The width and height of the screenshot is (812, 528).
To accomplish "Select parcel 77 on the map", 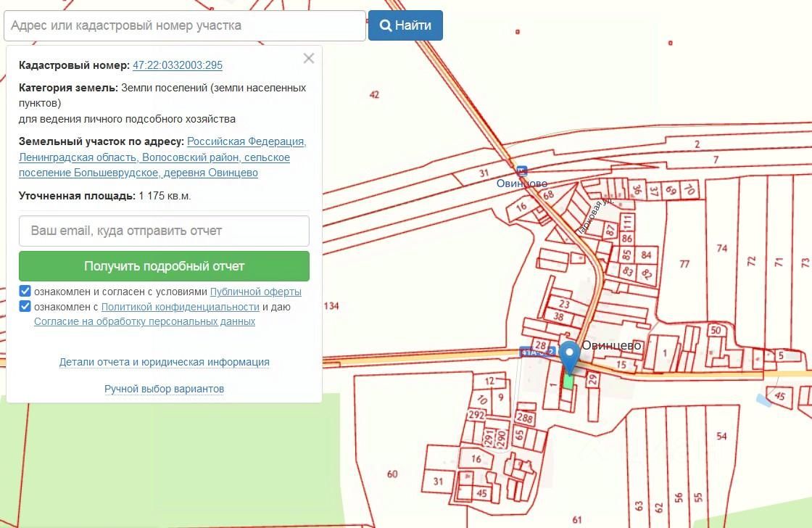I will pyautogui.click(x=684, y=264).
